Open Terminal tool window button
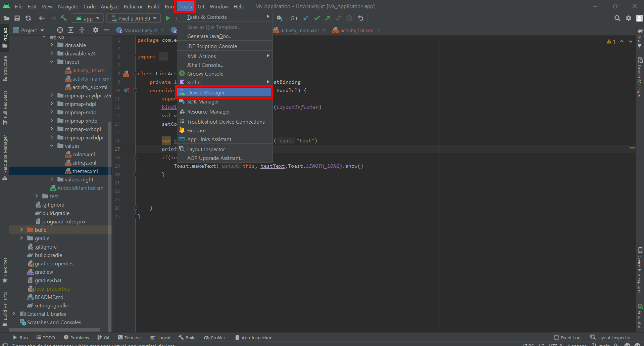Image resolution: width=644 pixels, height=346 pixels. pyautogui.click(x=130, y=338)
